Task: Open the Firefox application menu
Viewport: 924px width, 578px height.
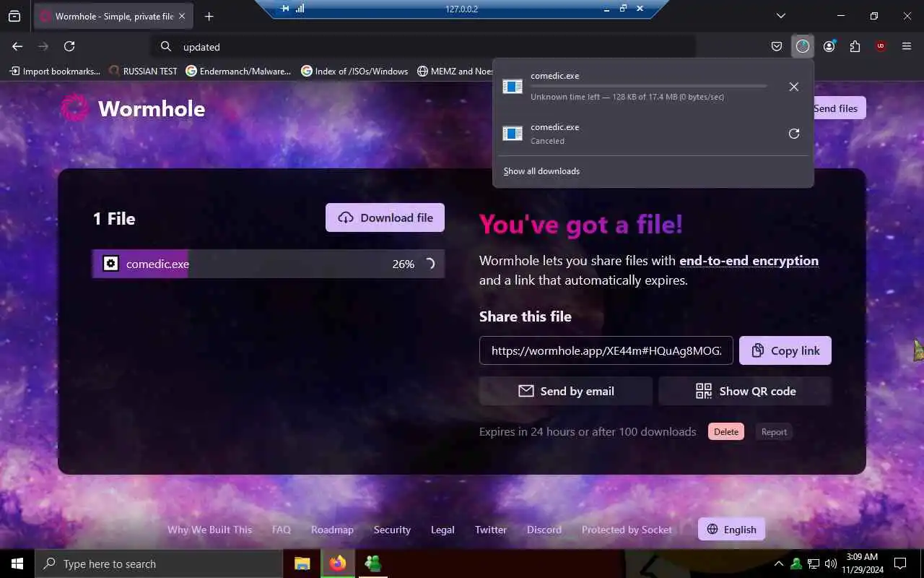Action: 907,46
